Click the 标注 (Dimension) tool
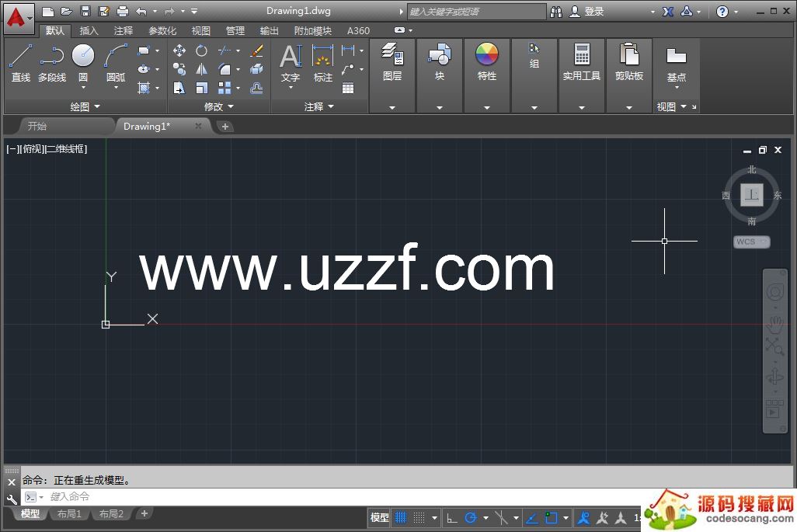This screenshot has height=532, width=797. [322, 62]
